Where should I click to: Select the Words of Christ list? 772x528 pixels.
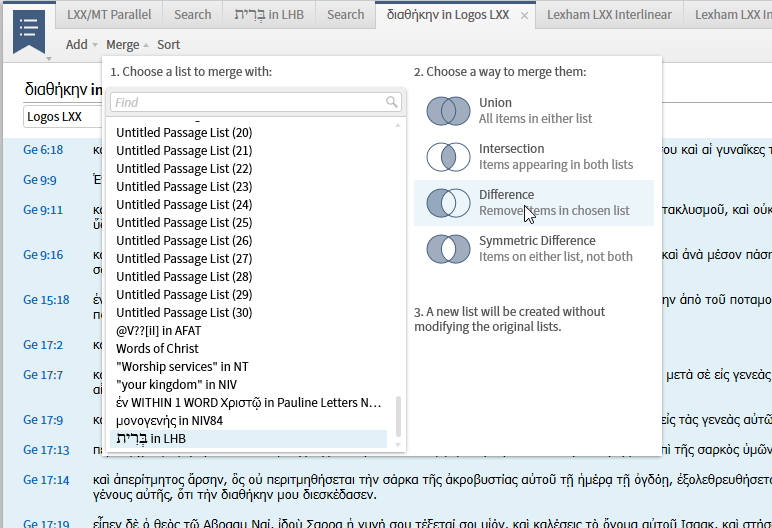pyautogui.click(x=157, y=349)
